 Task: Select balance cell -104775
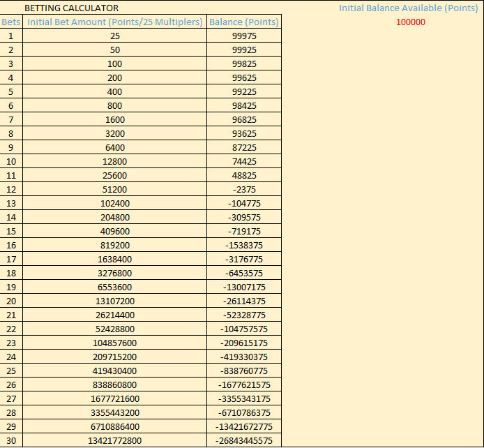tap(244, 203)
